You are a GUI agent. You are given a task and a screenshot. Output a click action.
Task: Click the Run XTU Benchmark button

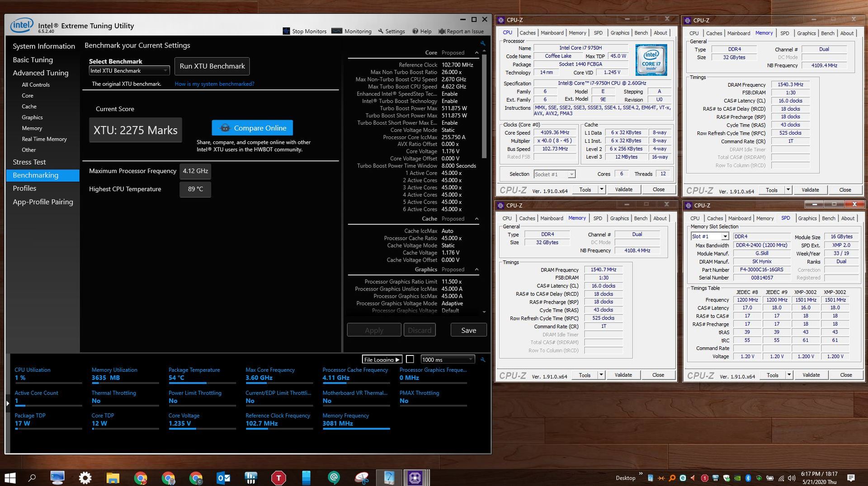click(x=212, y=66)
